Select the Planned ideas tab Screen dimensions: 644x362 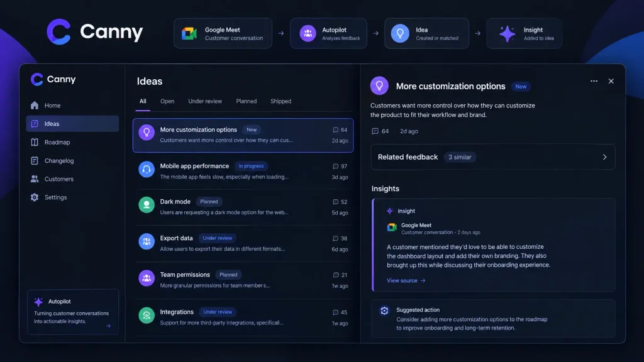247,101
